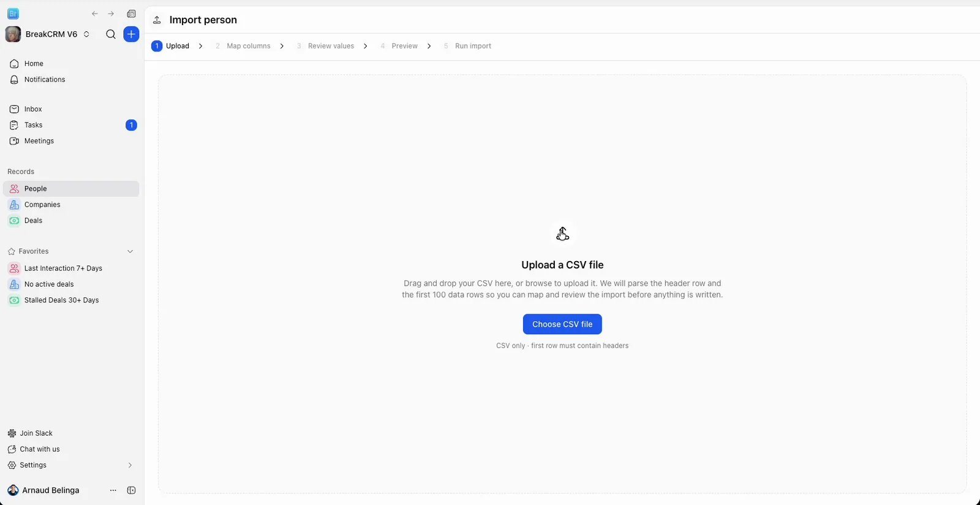Open the Inbox

click(x=71, y=109)
